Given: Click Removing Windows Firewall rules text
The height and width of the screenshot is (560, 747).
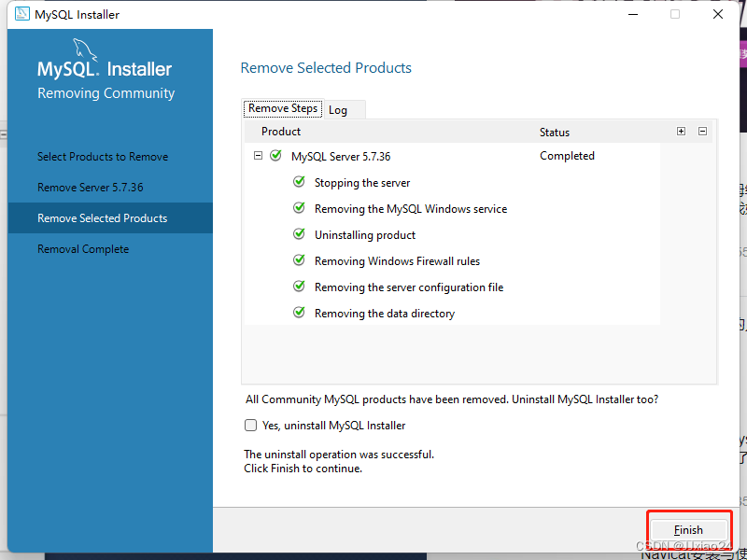Looking at the screenshot, I should (398, 261).
